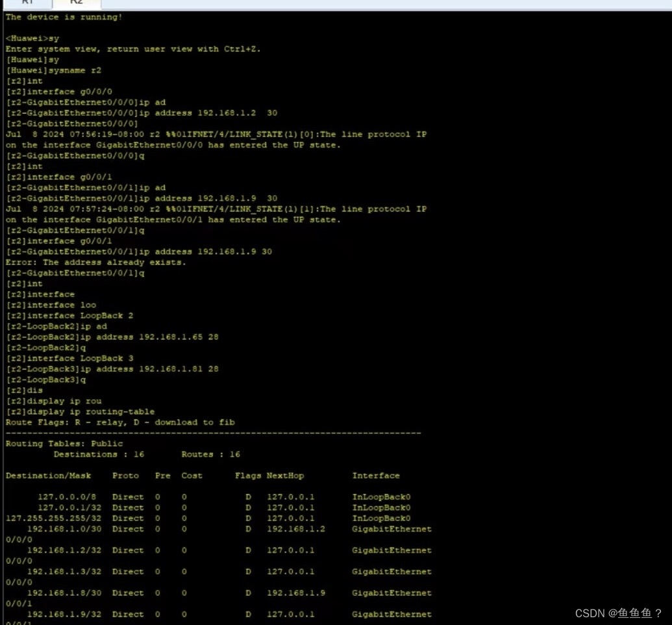Screen dimensions: 672x625
Task: Click the 'Proto' column header
Action: 125,476
